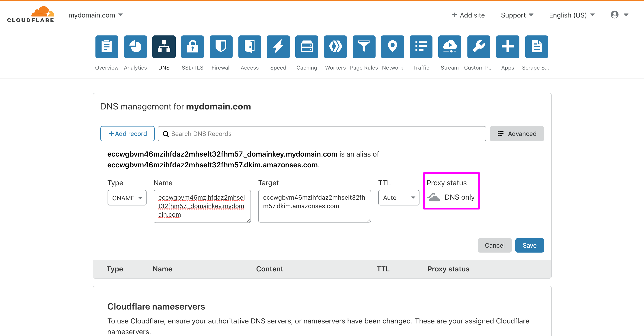Open the Network location pin icon
Viewport: 644px width, 336px height.
tap(393, 47)
